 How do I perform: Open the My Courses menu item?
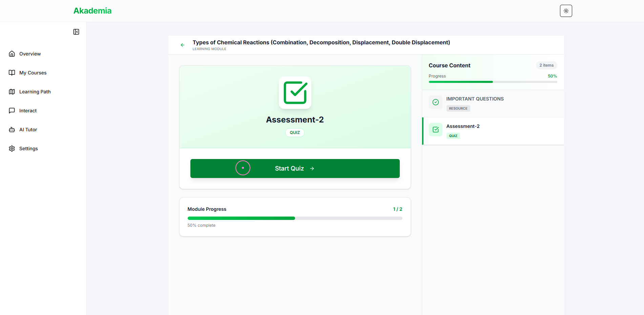coord(33,73)
